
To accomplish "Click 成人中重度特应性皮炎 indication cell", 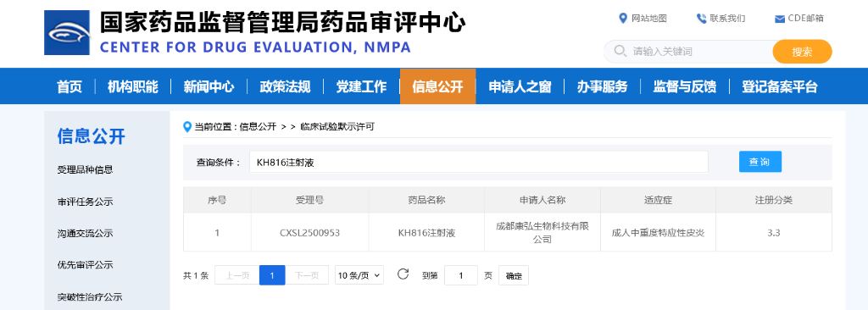I will point(658,233).
